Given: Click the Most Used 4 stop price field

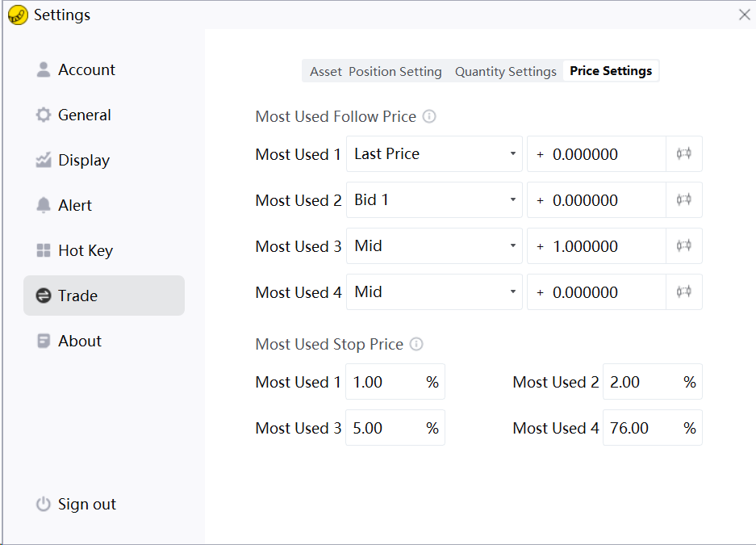Looking at the screenshot, I should 641,428.
